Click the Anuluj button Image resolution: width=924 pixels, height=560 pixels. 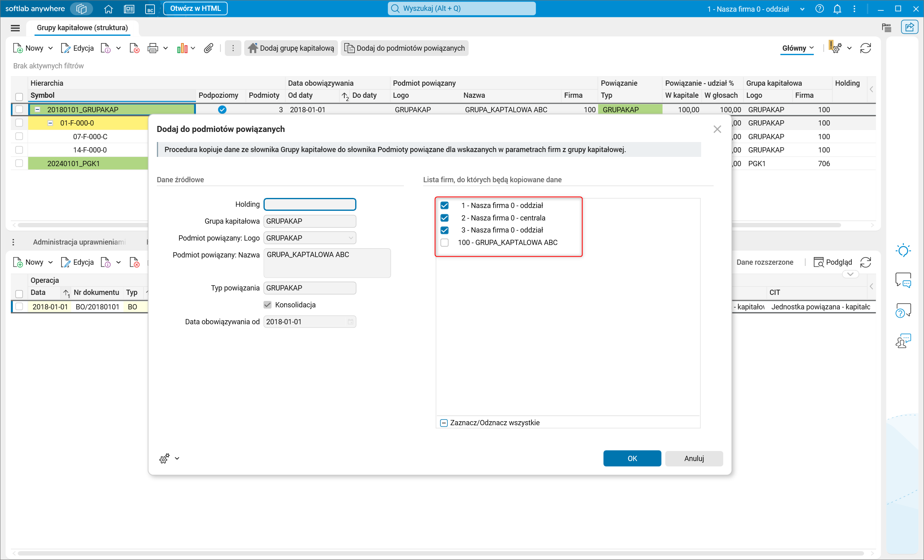click(694, 458)
